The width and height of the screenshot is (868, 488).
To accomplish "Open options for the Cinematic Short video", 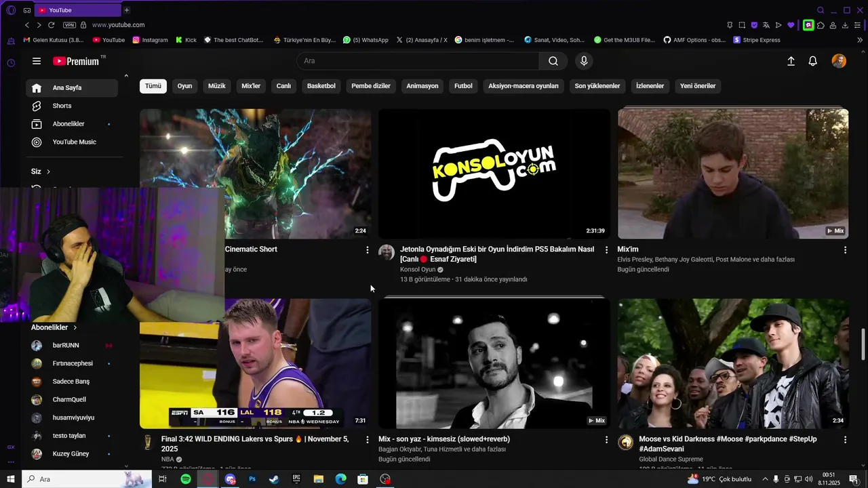I will click(x=368, y=250).
